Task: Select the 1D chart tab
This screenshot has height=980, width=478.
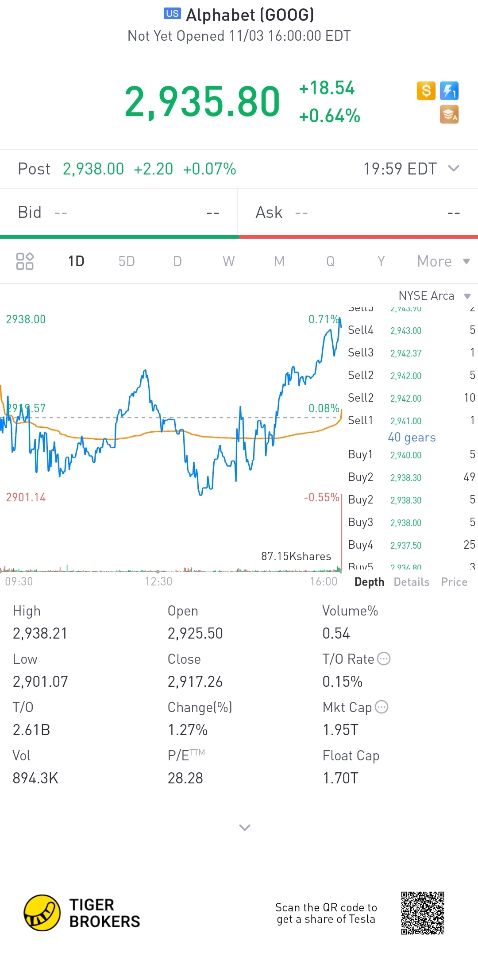Action: click(x=76, y=261)
